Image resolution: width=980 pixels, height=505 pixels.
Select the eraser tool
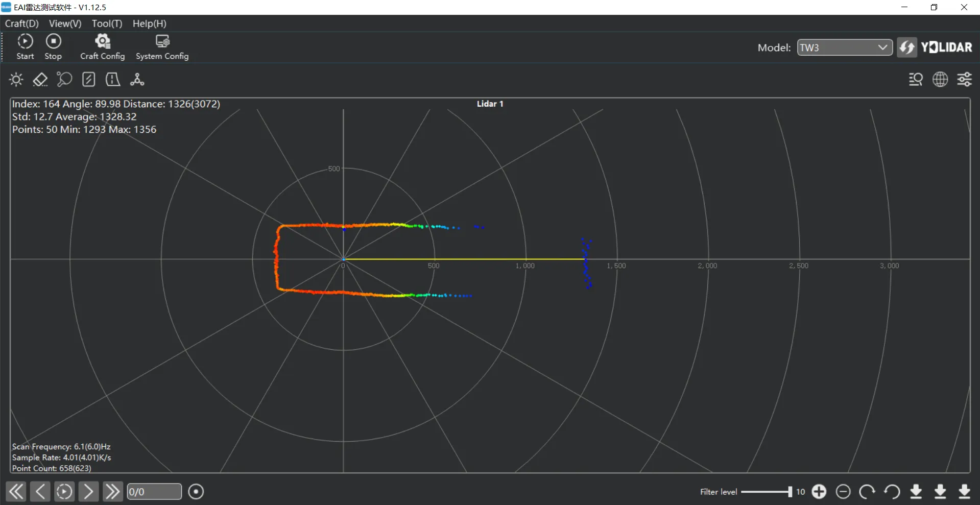[40, 79]
